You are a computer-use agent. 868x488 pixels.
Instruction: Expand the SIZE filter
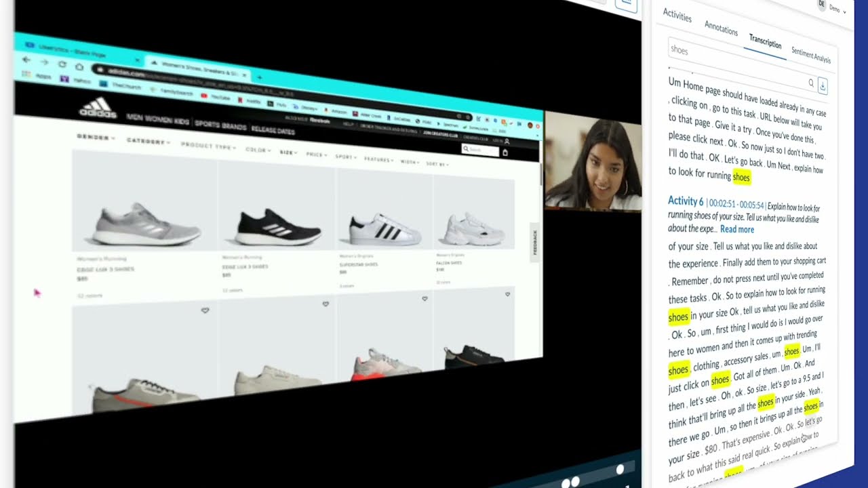coord(288,152)
